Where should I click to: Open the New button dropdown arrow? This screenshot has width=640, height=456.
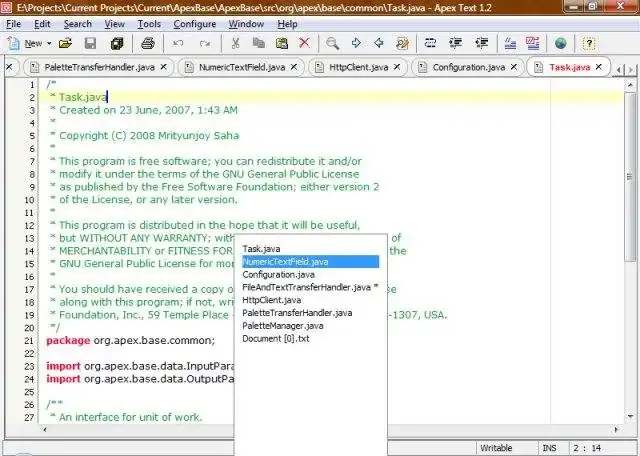click(49, 43)
